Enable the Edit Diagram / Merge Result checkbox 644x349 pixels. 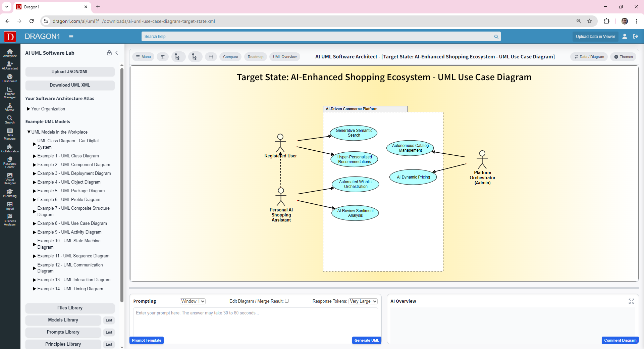[x=287, y=301]
